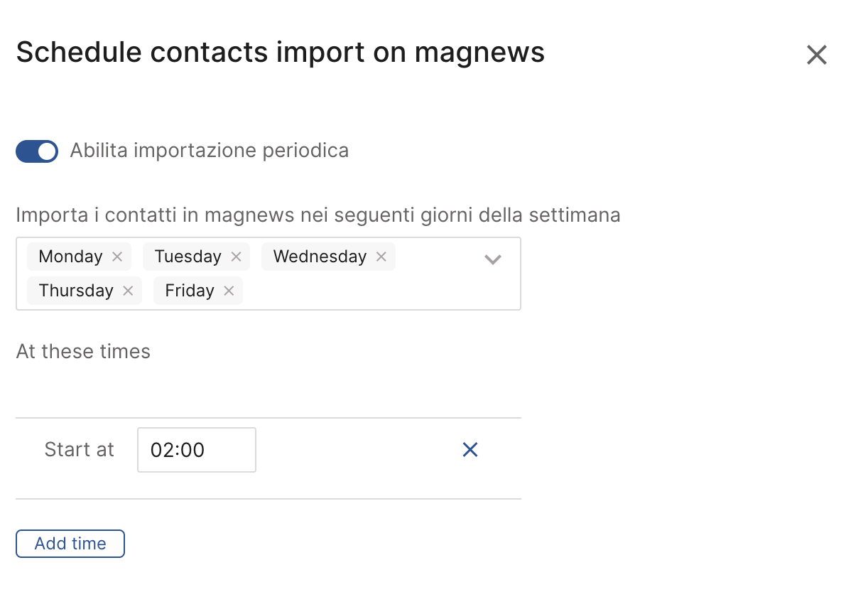The height and width of the screenshot is (597, 868).
Task: Delete the 02:00 start time row
Action: (x=470, y=449)
